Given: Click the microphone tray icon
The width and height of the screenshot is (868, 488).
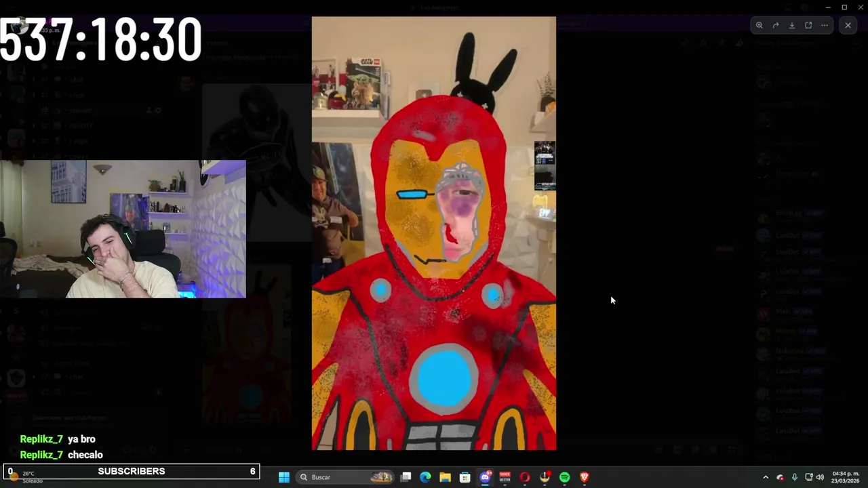Looking at the screenshot, I should [794, 477].
